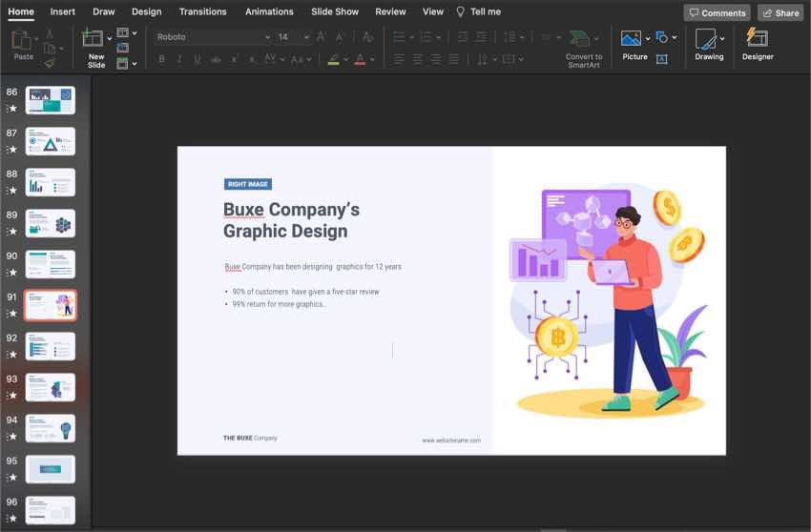
Task: Click the Paste clipboard icon
Action: coord(22,40)
